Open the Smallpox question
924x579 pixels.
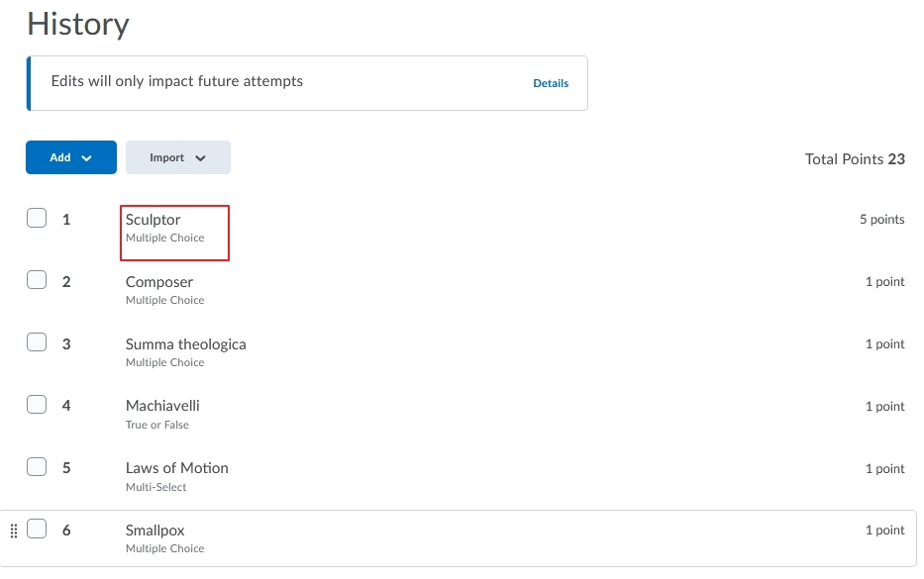154,531
